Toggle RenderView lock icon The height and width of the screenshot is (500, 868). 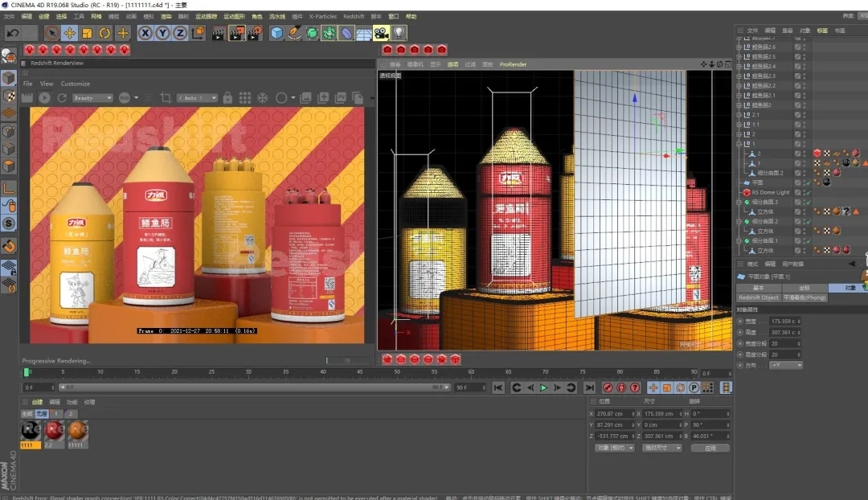click(227, 98)
